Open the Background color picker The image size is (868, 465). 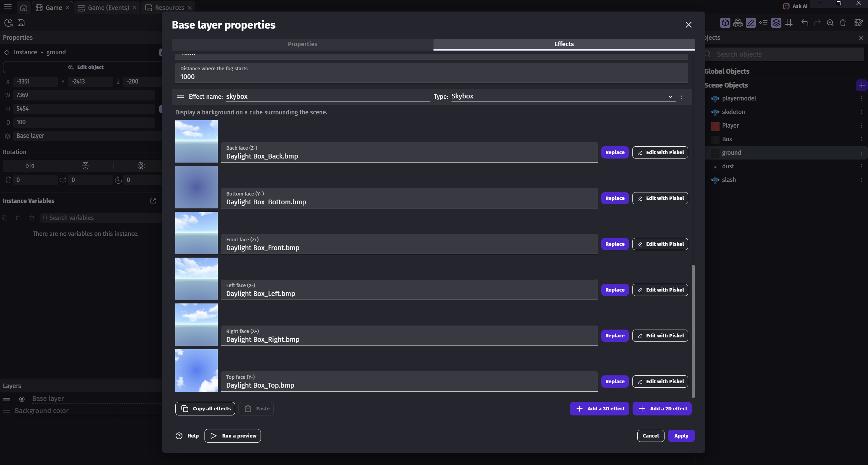(x=42, y=411)
